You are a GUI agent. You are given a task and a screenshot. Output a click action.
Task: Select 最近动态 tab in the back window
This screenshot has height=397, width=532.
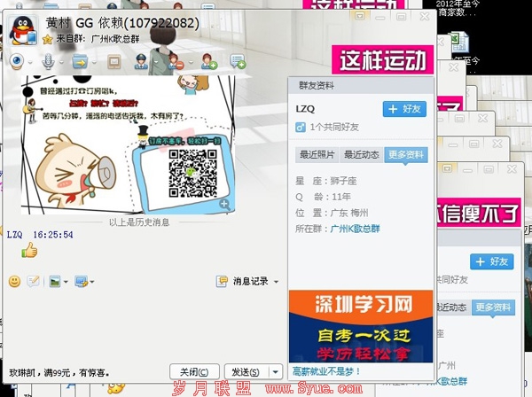(x=453, y=307)
